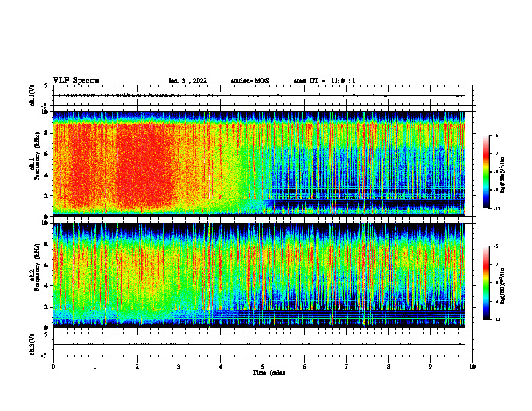Click the "-6" tick on ch.1 colorbar
Viewport: 532px width, 411px height.
click(496, 136)
